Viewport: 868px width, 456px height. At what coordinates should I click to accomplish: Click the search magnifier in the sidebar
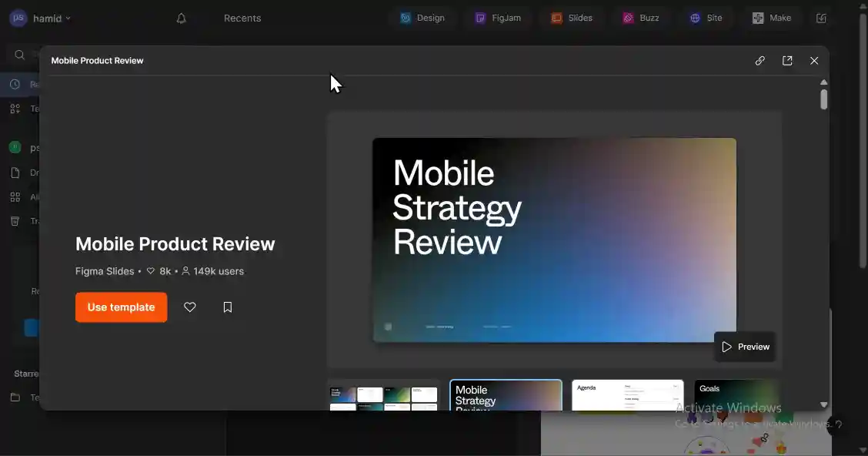(x=18, y=54)
